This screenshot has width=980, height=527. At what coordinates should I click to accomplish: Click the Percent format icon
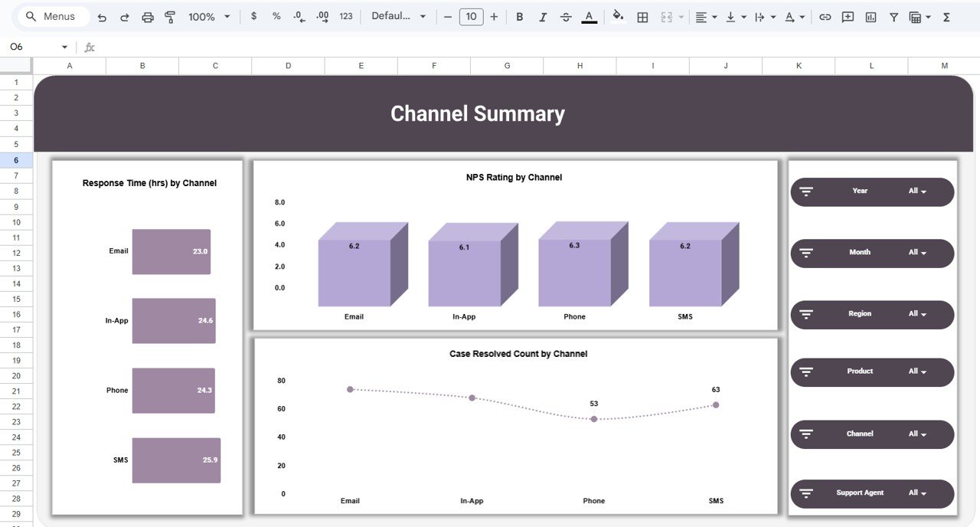click(x=276, y=15)
